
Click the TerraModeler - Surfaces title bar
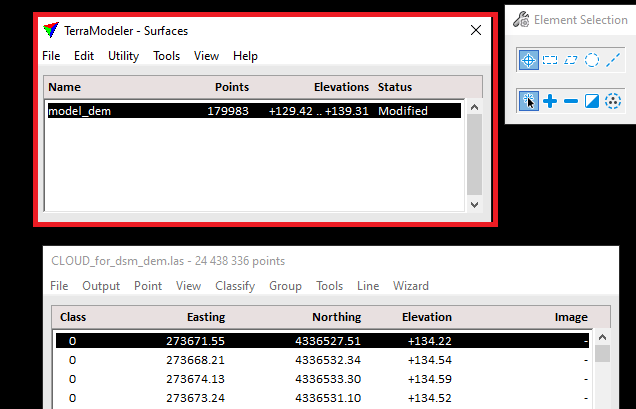tap(264, 30)
